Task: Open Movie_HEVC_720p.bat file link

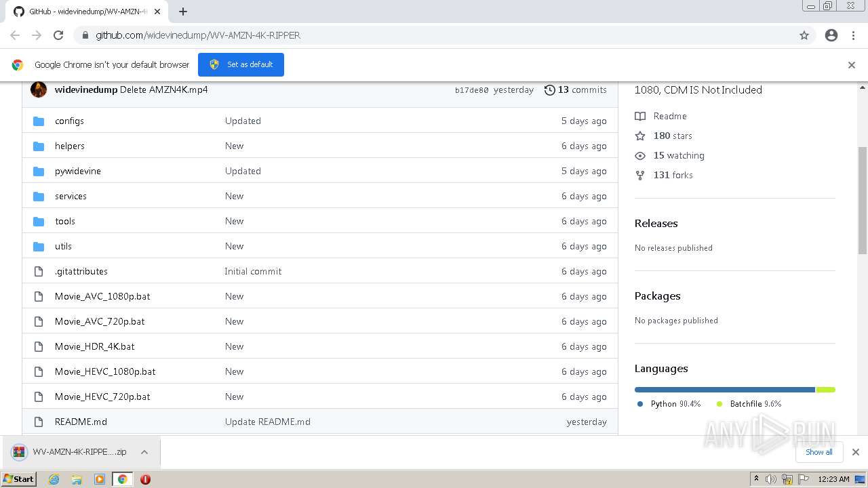Action: pyautogui.click(x=102, y=396)
